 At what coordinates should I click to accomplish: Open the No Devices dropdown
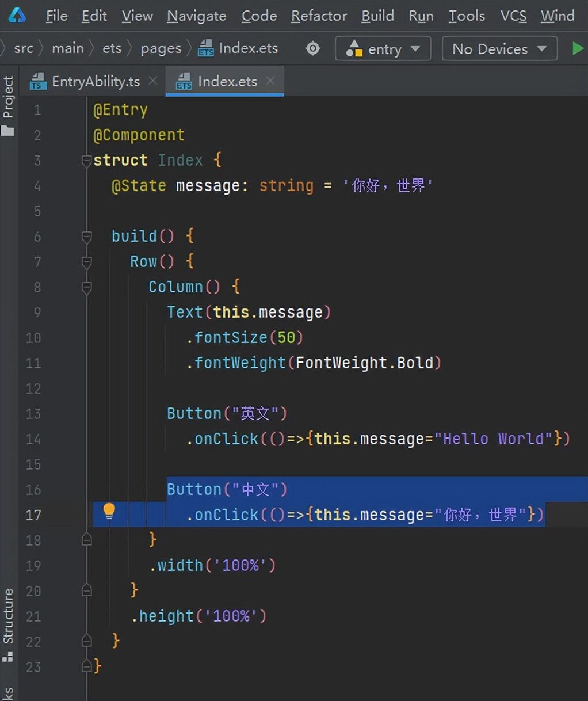[499, 49]
